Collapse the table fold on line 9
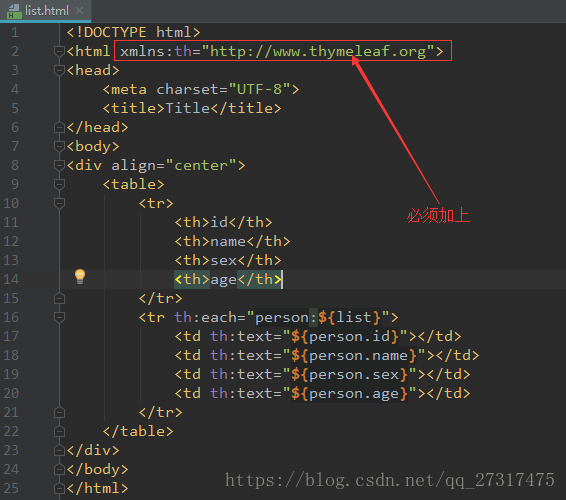 (x=59, y=184)
